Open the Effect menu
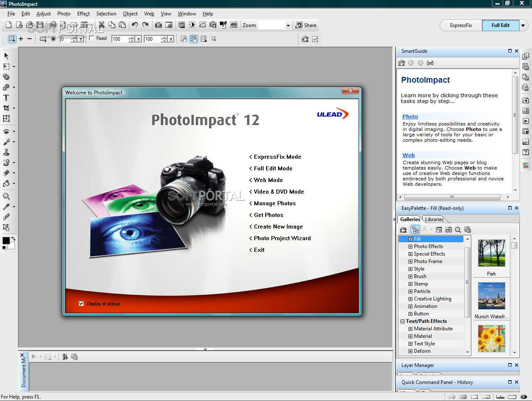The width and height of the screenshot is (532, 401). (84, 14)
